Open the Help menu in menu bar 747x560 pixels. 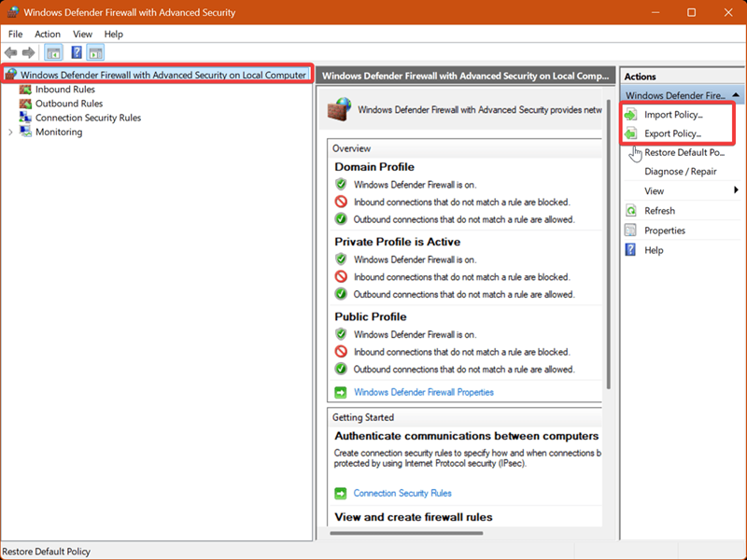[113, 35]
